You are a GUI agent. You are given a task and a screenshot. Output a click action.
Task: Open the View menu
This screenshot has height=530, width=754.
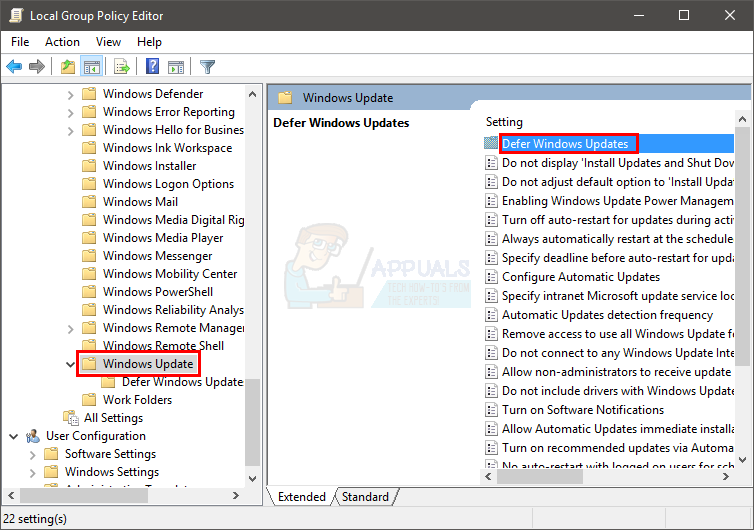coord(108,42)
